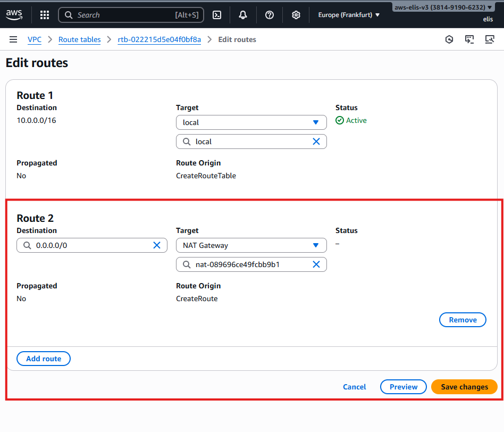Screen dimensions: 504x432
Task: Remove Route 2 using the Remove button
Action: (x=463, y=320)
